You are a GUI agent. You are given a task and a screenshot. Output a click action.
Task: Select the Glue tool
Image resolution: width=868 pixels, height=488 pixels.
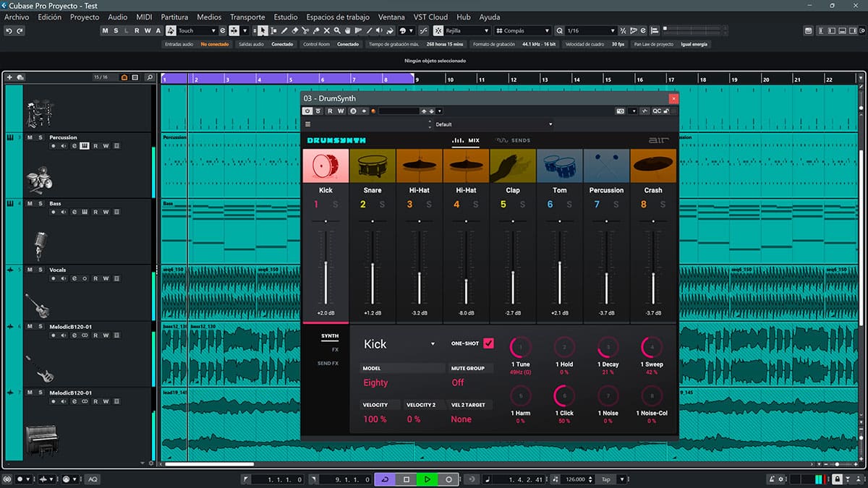[x=317, y=31]
